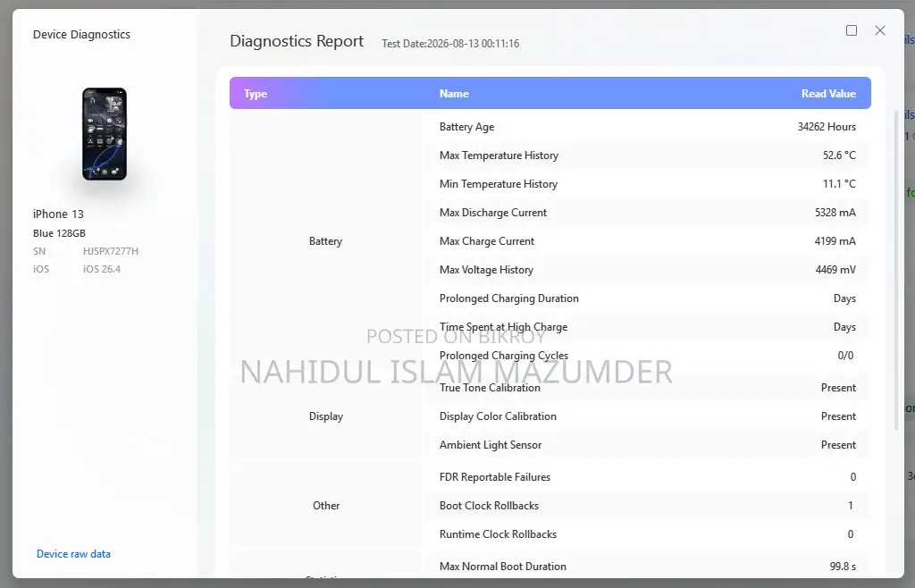This screenshot has height=588, width=915.
Task: Select Time Spent at High Charge row
Action: point(648,327)
